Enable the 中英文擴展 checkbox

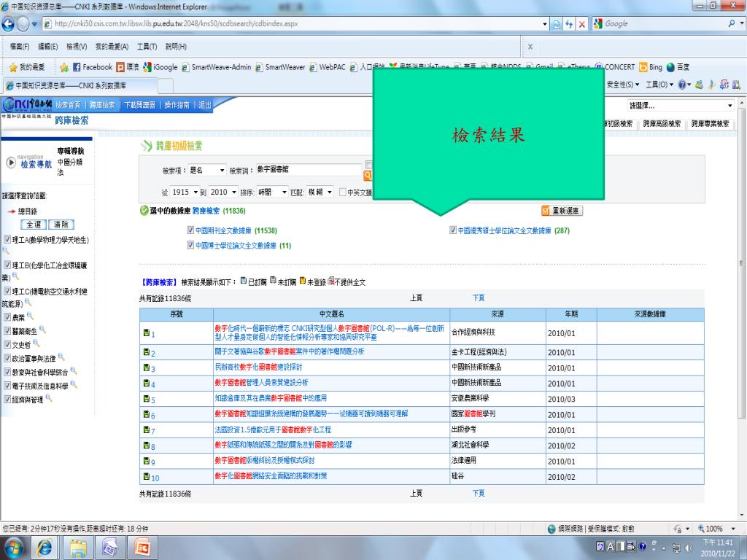[x=342, y=192]
